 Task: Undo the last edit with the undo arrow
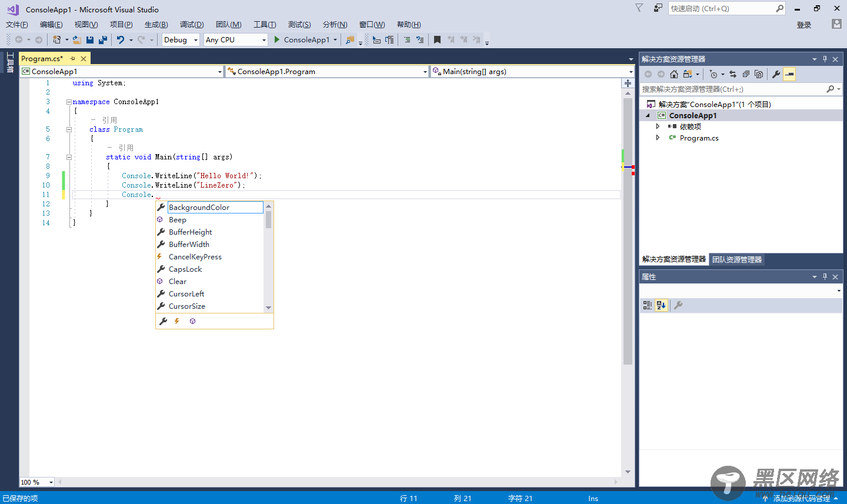121,40
